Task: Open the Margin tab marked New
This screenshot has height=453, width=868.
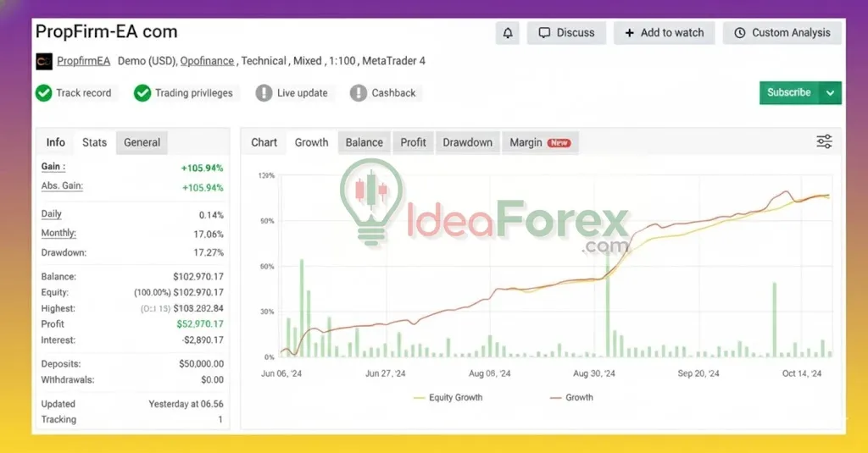Action: tap(539, 142)
